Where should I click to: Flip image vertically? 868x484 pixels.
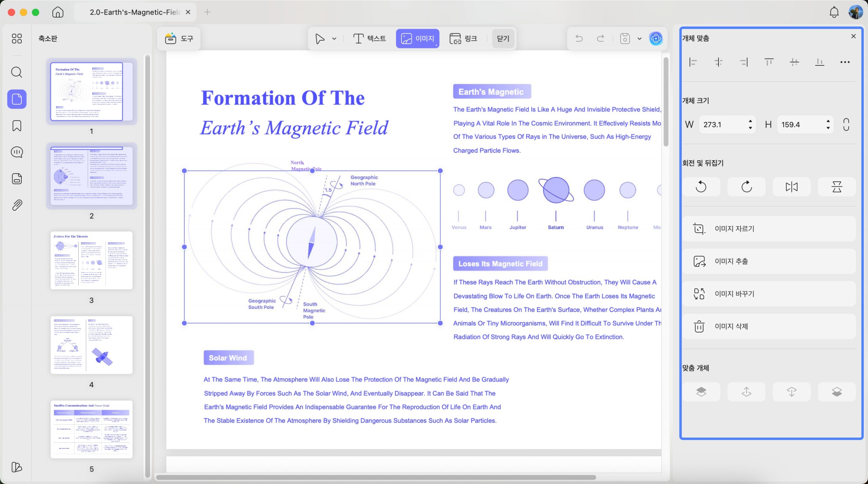coord(837,187)
